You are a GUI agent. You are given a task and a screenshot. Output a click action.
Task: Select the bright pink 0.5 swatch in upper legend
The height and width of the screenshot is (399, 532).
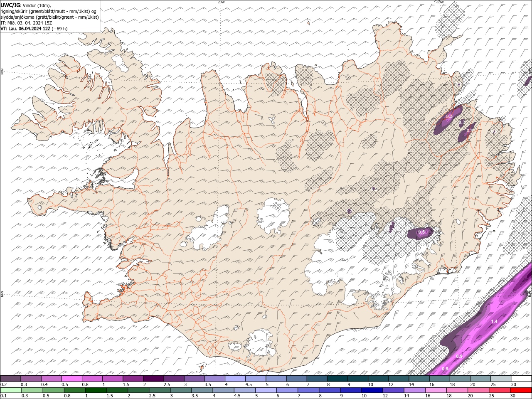click(x=72, y=379)
